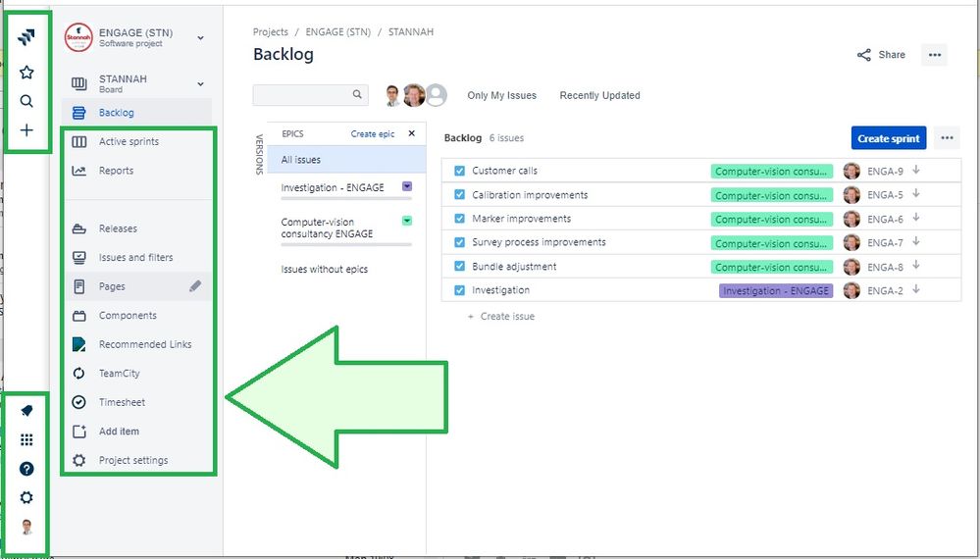Select Issues without epics in Epics panel
The image size is (980, 559).
tap(325, 269)
